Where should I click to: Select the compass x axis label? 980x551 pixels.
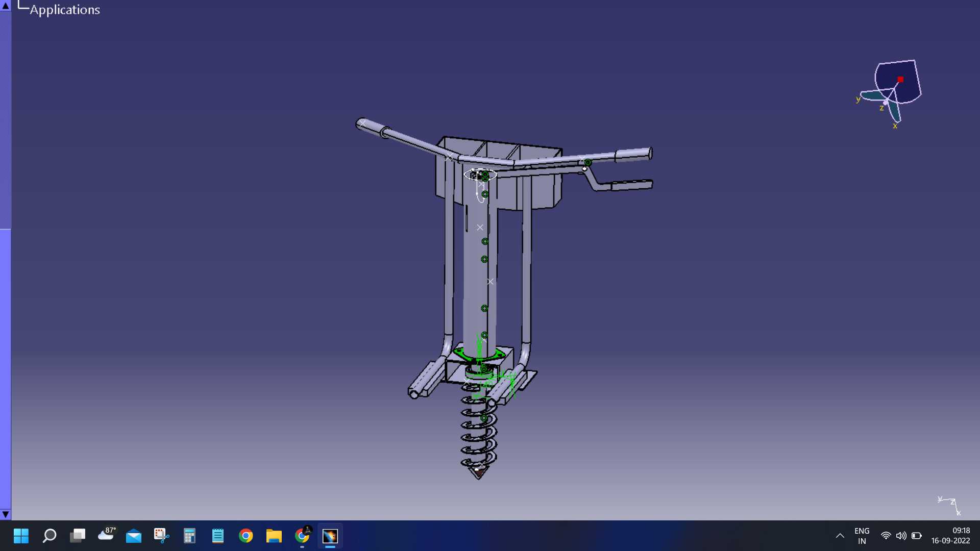895,126
